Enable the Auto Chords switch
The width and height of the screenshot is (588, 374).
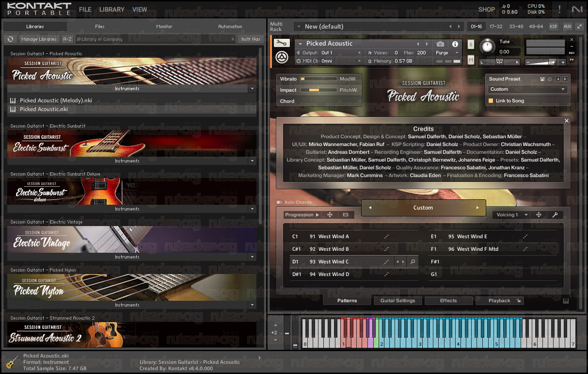click(280, 202)
